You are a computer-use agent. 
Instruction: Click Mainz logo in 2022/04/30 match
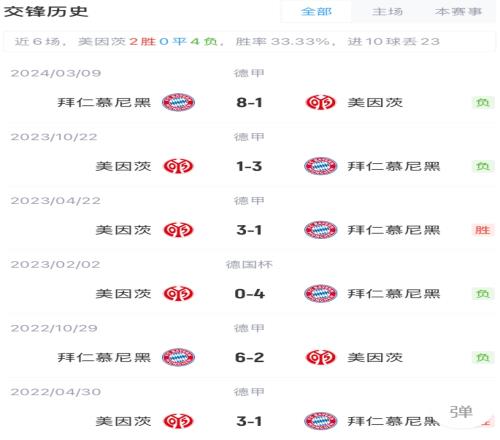[x=178, y=421]
